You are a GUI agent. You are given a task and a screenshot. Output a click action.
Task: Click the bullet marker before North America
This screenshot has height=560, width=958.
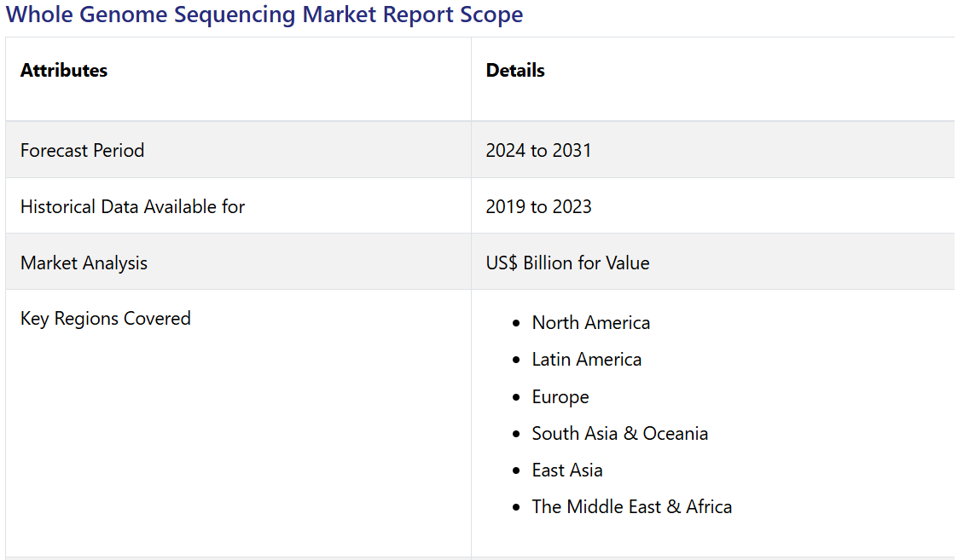(516, 324)
